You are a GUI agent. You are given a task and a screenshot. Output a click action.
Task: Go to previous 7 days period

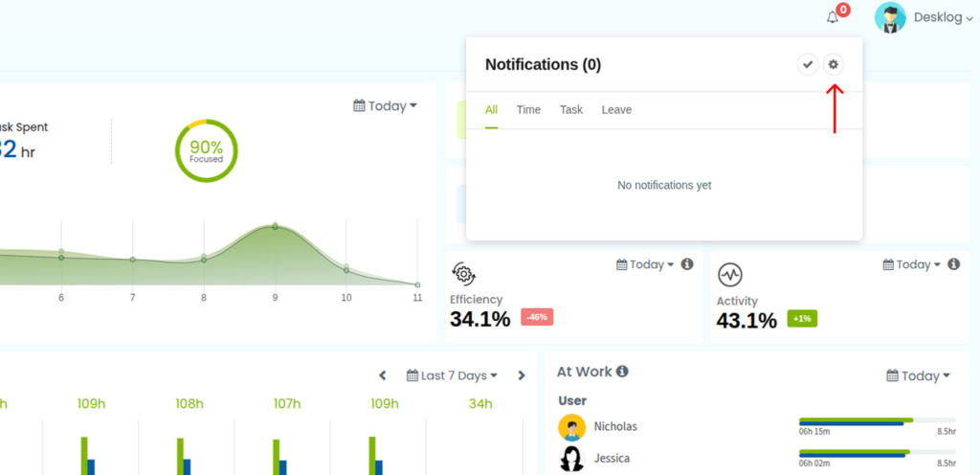click(x=383, y=375)
